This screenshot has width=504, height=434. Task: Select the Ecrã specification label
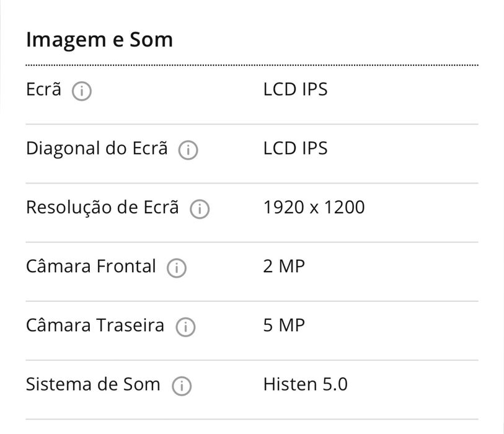(43, 89)
